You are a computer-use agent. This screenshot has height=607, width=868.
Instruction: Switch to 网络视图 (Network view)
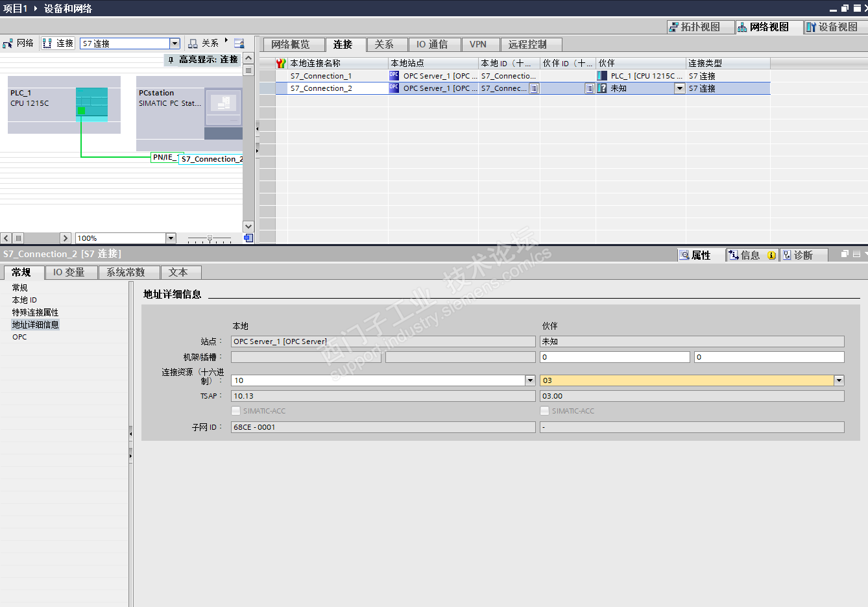point(769,27)
